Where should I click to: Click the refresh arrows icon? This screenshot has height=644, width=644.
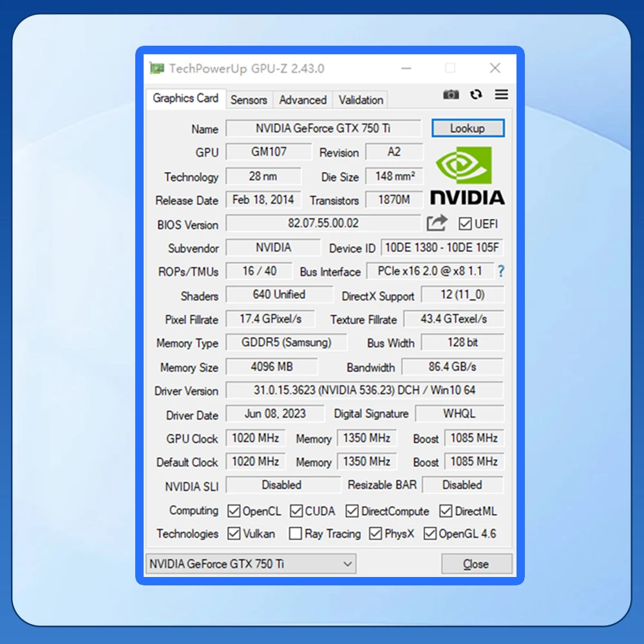click(x=476, y=95)
